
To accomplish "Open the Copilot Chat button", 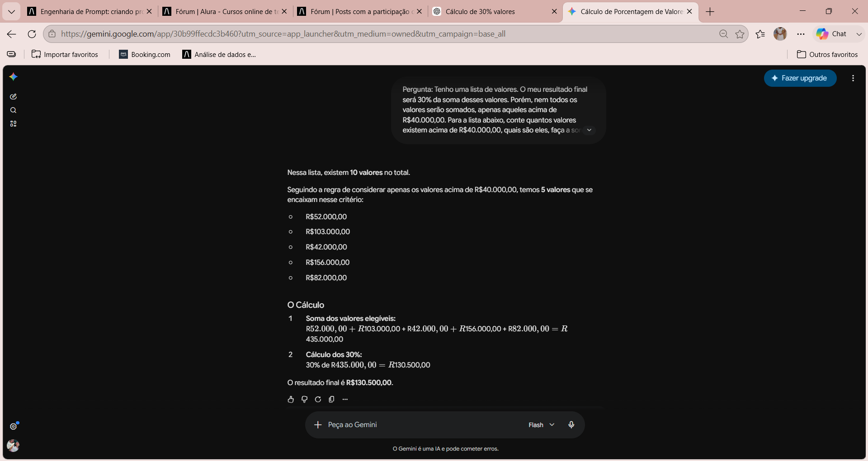I will click(832, 34).
